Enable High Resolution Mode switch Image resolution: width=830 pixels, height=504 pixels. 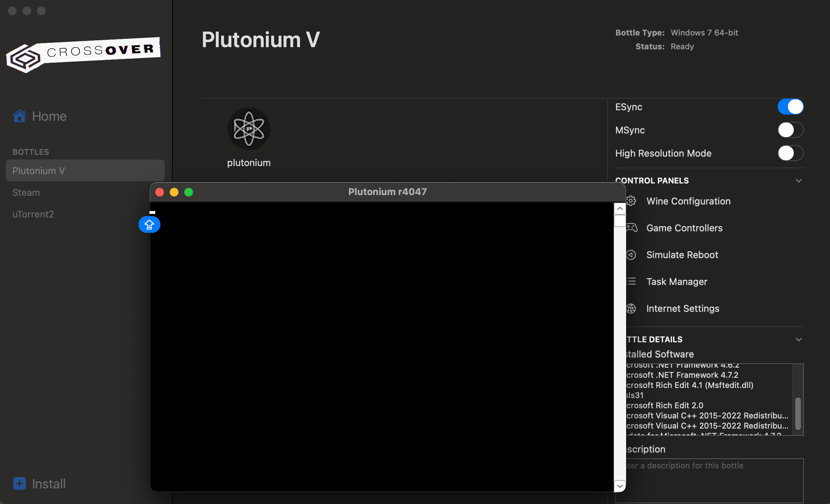pyautogui.click(x=790, y=153)
